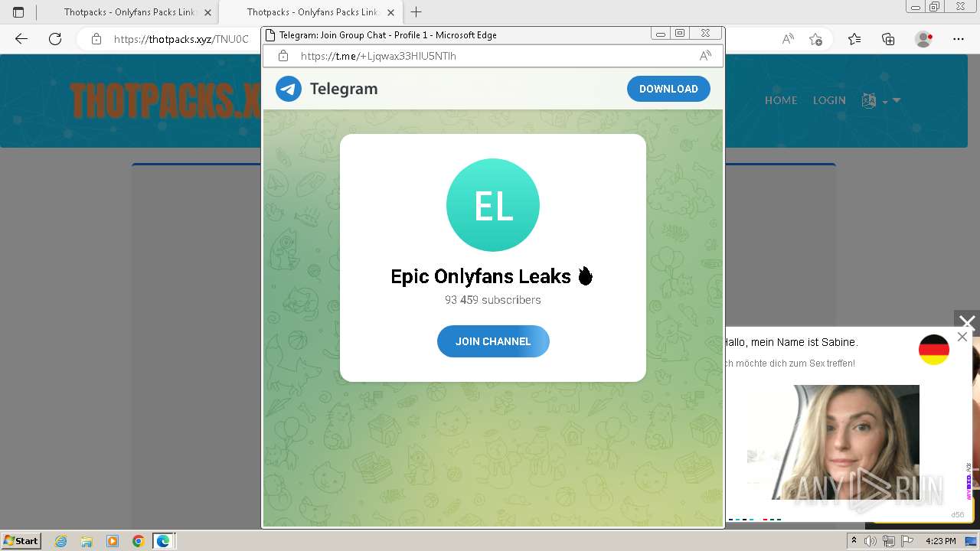Viewport: 980px width, 551px height.
Task: Click the network tray icon
Action: coord(888,541)
